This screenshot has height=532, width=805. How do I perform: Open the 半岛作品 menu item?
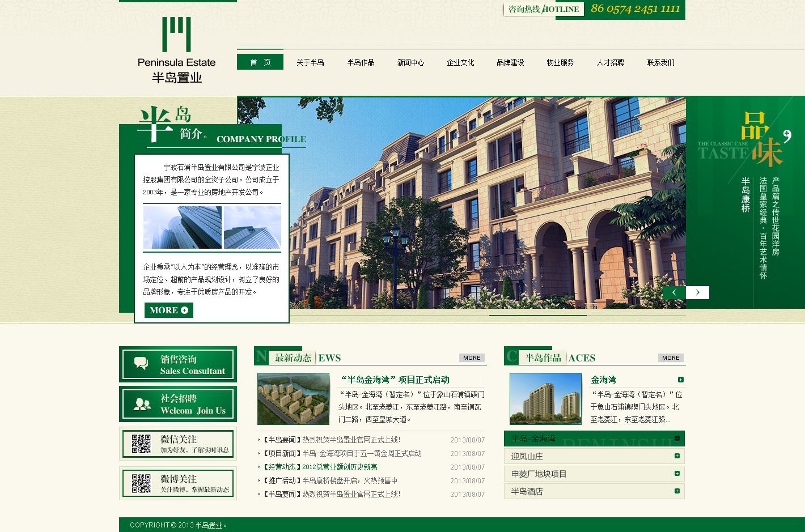click(361, 62)
